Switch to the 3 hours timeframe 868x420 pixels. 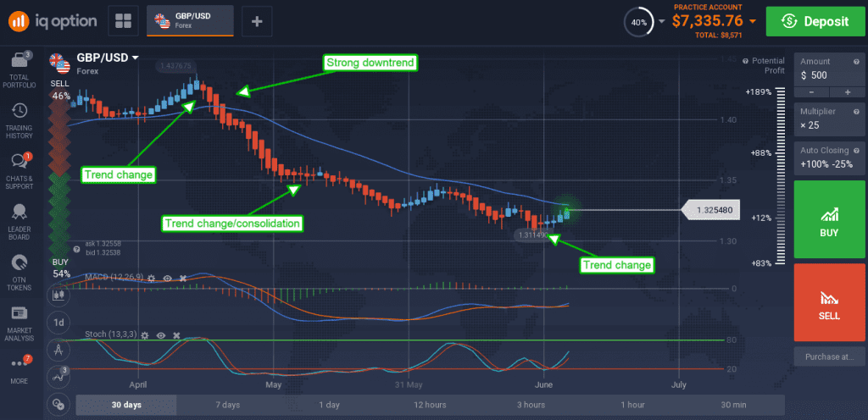(x=531, y=405)
